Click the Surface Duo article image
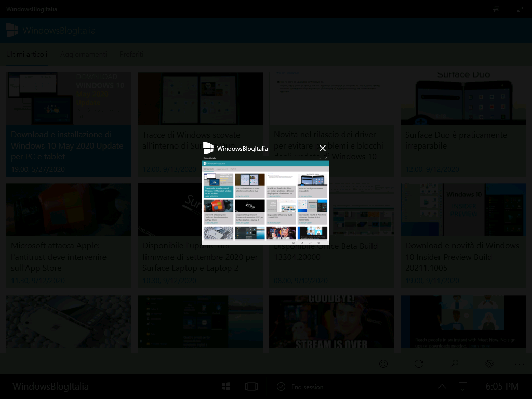 click(x=463, y=98)
